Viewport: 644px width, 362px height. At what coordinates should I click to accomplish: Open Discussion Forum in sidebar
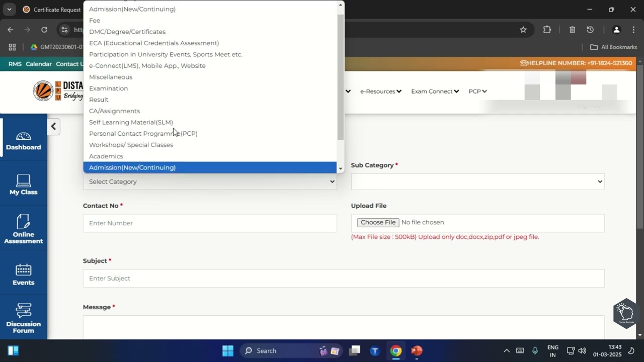point(23,318)
